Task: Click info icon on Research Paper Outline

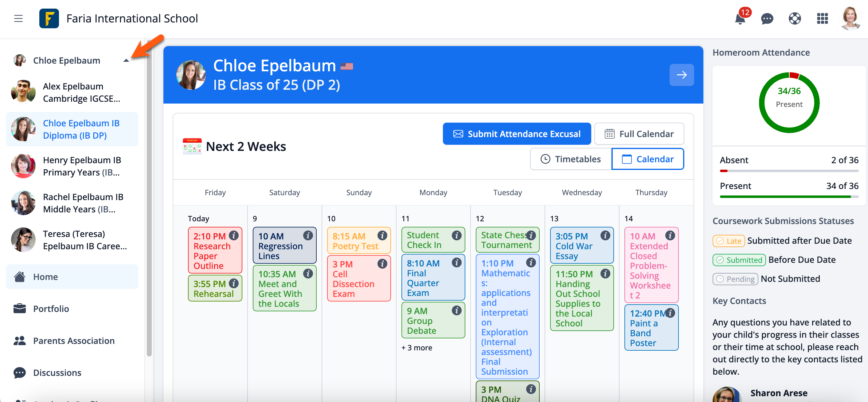Action: (233, 235)
